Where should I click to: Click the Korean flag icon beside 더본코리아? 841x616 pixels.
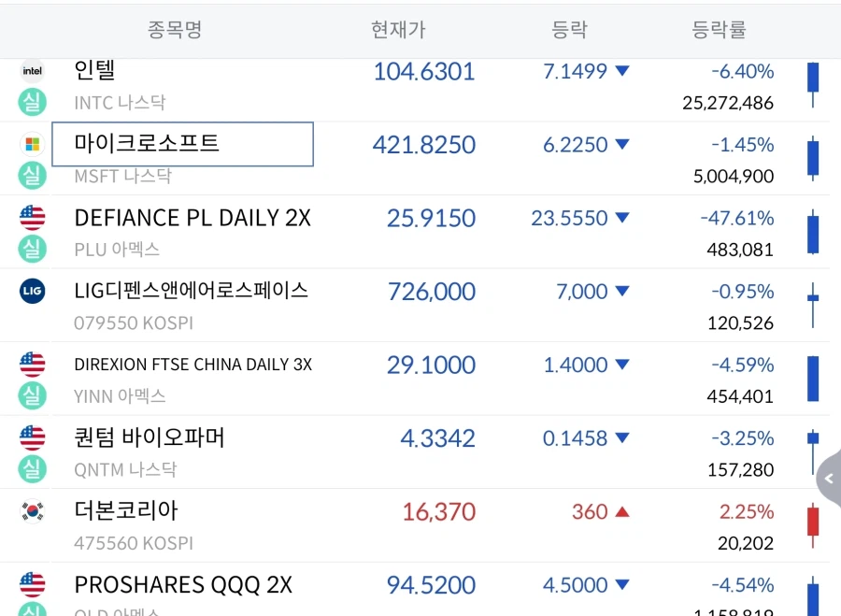32,510
